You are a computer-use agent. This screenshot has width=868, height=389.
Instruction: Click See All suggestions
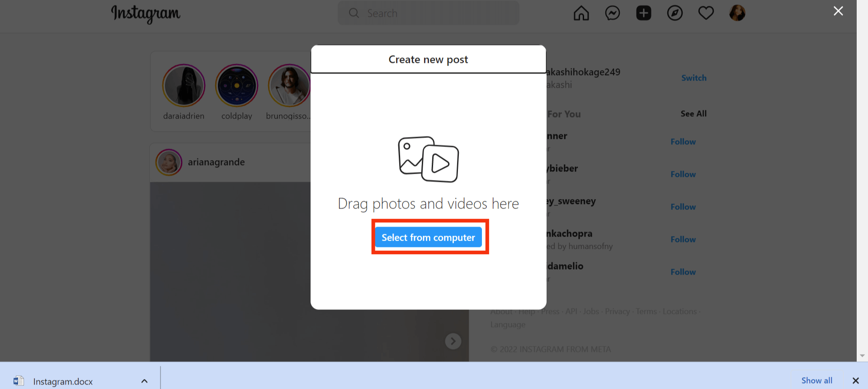click(x=693, y=114)
